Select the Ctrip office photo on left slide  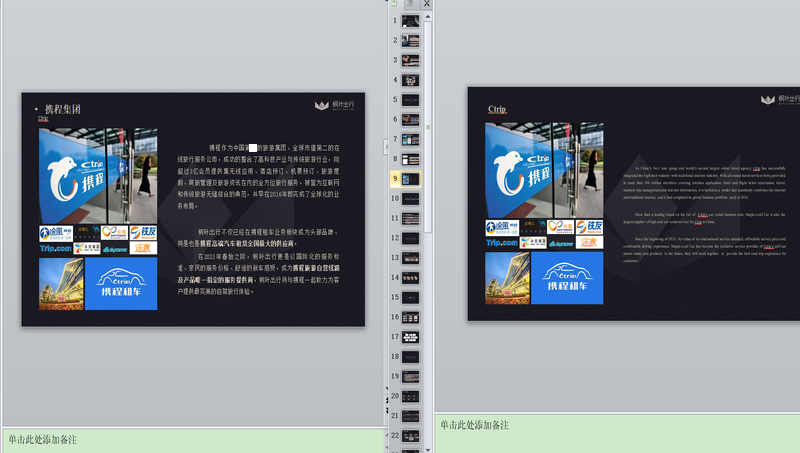pyautogui.click(x=98, y=175)
